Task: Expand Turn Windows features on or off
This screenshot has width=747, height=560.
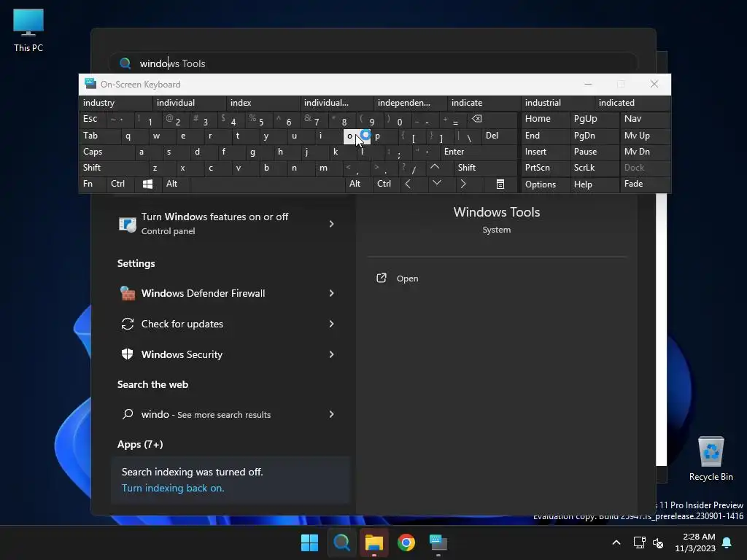Action: coord(331,224)
